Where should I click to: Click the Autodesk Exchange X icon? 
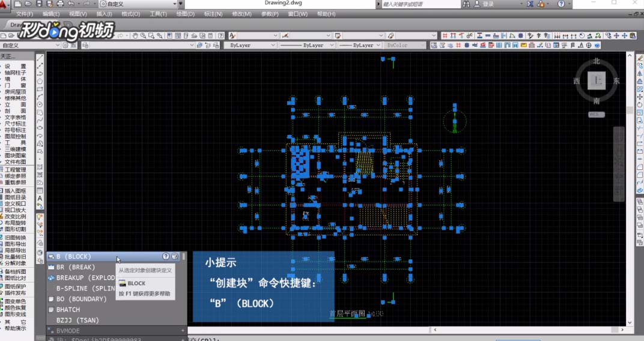(530, 4)
